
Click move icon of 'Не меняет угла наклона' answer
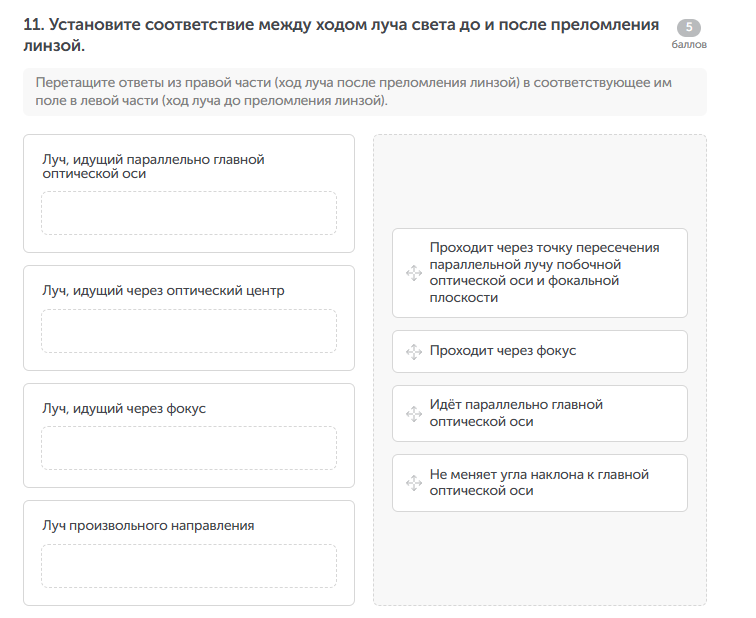[412, 483]
